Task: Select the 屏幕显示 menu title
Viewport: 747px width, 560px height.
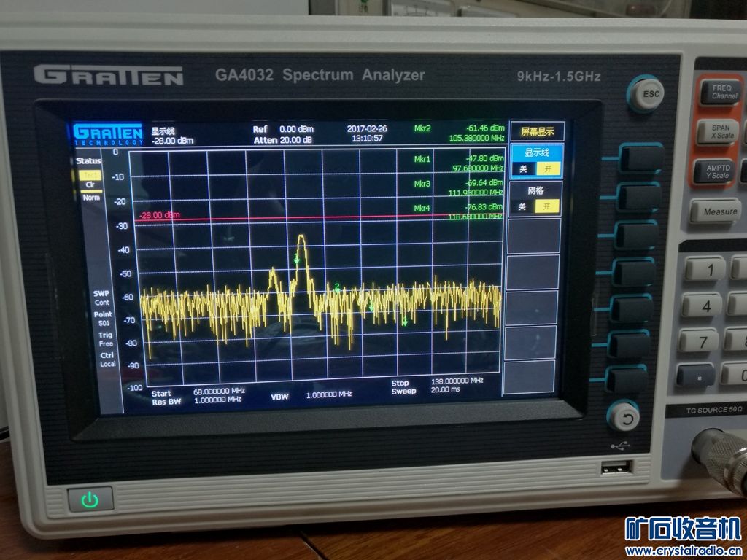Action: [x=538, y=131]
